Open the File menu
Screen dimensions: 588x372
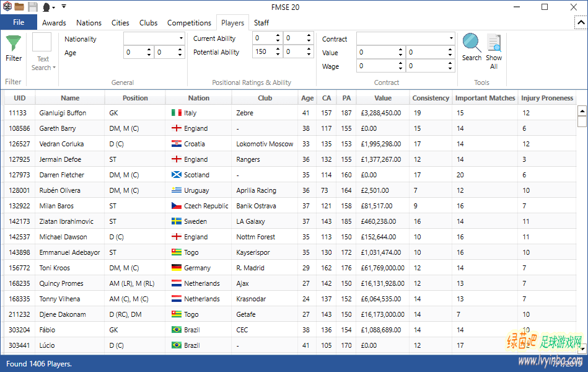pos(19,22)
